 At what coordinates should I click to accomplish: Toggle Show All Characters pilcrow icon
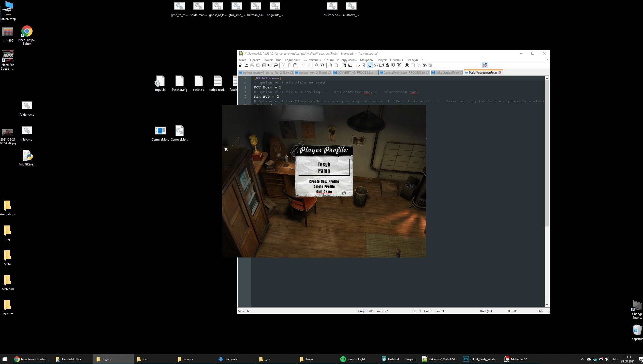click(x=364, y=65)
